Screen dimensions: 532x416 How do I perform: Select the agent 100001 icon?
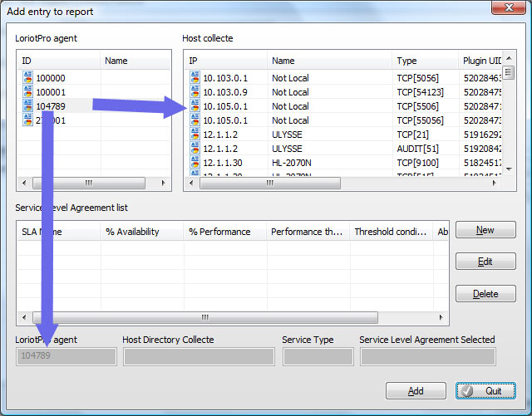(x=27, y=92)
